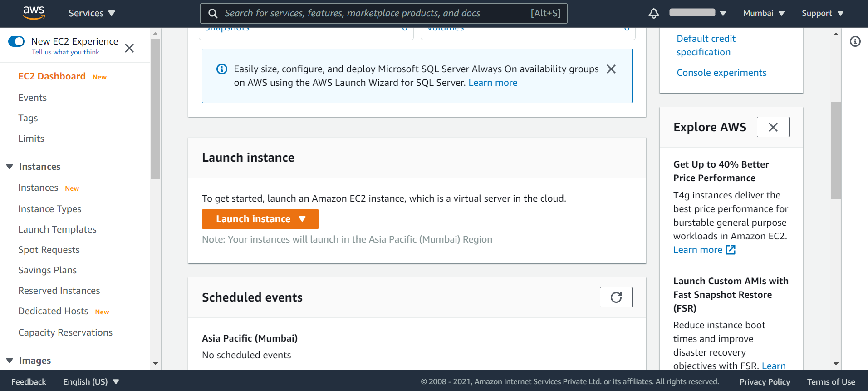
Task: Click the Learn link under Fast Snapshot Restore
Action: (774, 366)
